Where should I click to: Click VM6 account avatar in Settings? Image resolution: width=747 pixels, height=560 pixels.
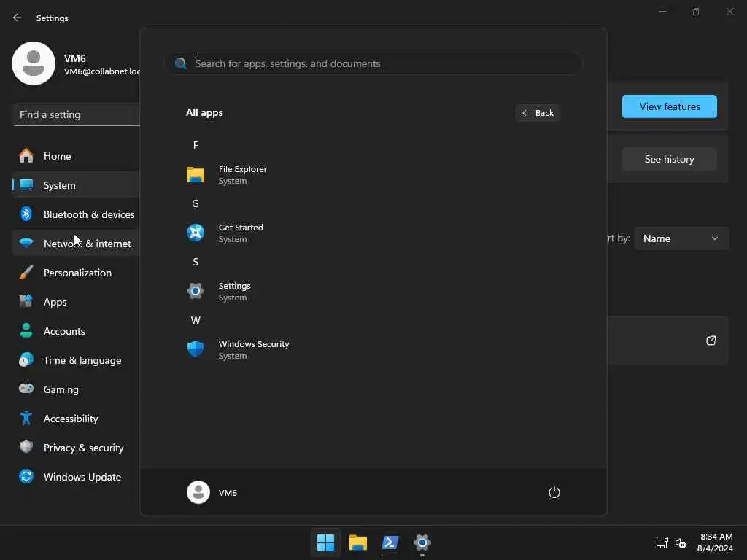[x=34, y=63]
